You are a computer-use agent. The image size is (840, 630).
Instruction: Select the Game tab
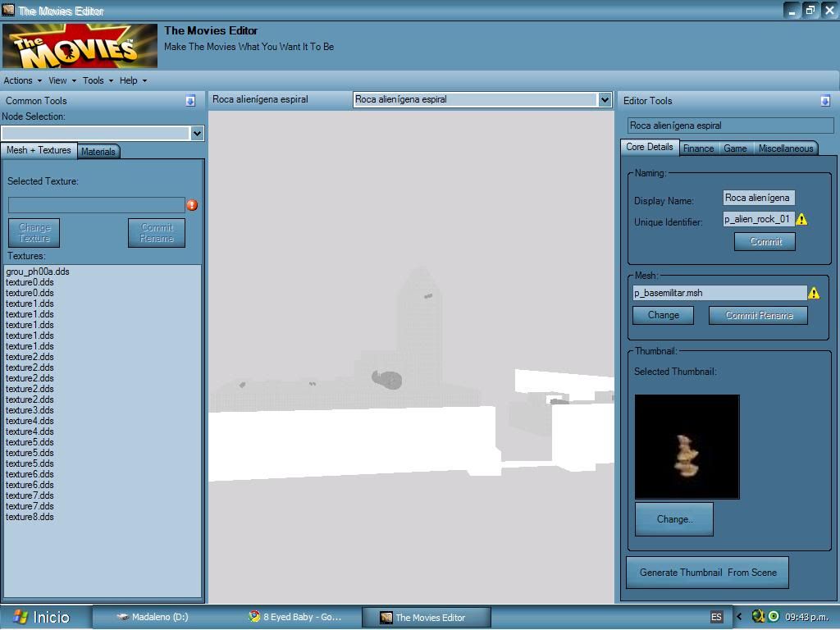(735, 148)
